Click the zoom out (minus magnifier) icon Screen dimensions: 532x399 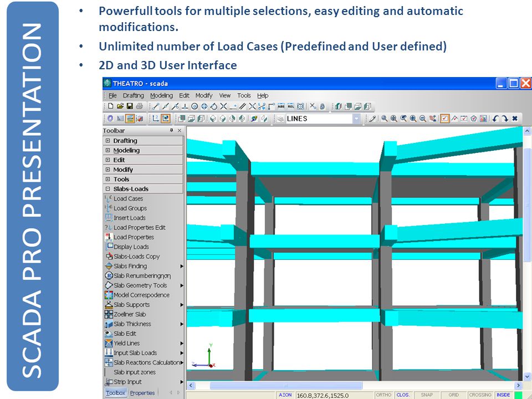point(422,119)
